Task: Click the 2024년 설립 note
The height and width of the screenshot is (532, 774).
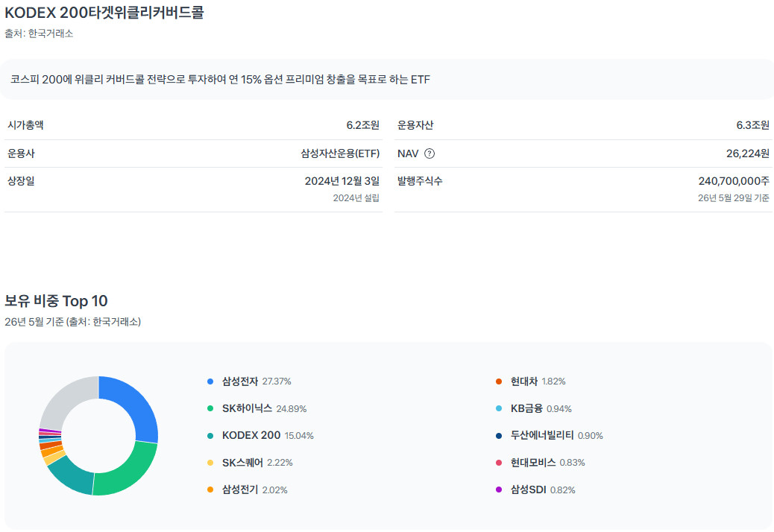Action: pos(356,197)
